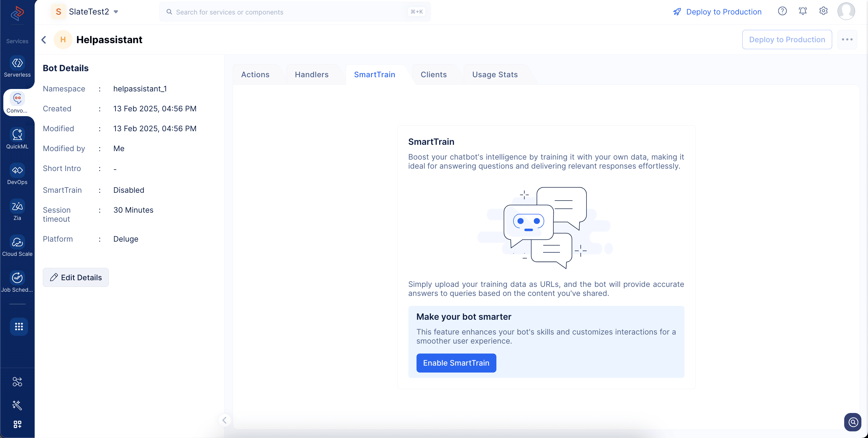Switch to the Handlers tab
Image resolution: width=868 pixels, height=438 pixels.
point(311,75)
